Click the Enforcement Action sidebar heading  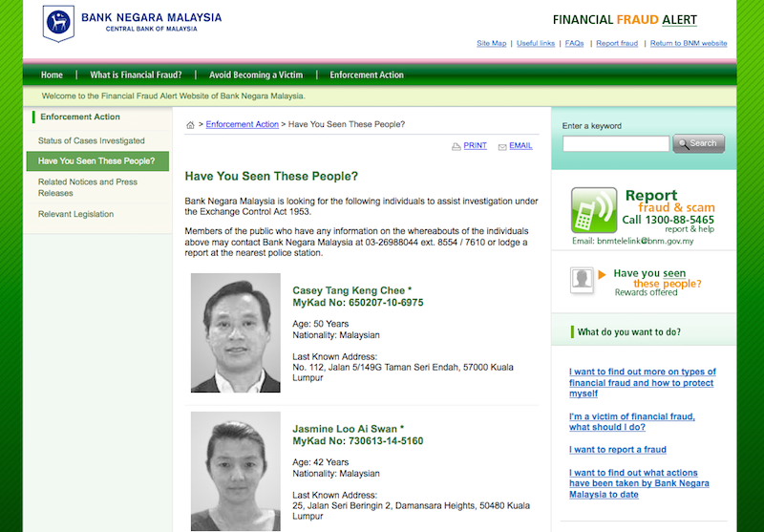click(x=80, y=117)
